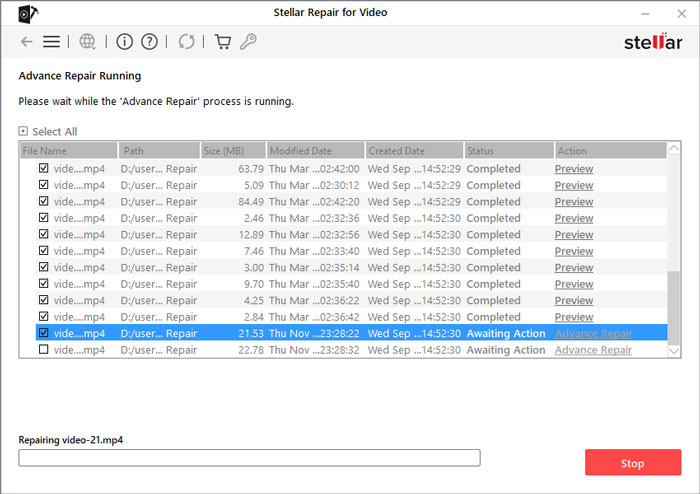Click 'Completed' status in 84.49 row
This screenshot has height=494, width=700.
pyautogui.click(x=493, y=202)
